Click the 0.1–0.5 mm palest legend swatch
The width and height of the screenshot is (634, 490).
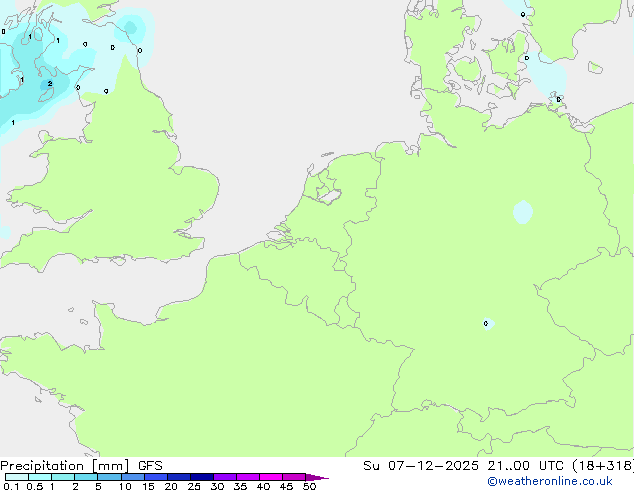pos(17,477)
